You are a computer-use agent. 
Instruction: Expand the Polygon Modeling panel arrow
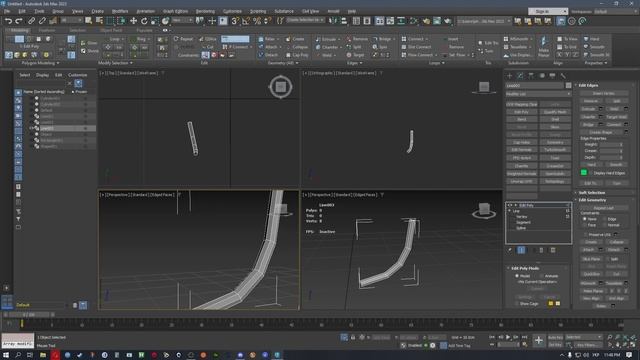(58, 63)
